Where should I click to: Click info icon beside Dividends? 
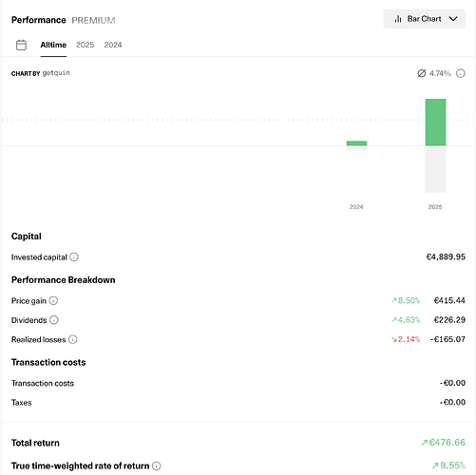54,320
